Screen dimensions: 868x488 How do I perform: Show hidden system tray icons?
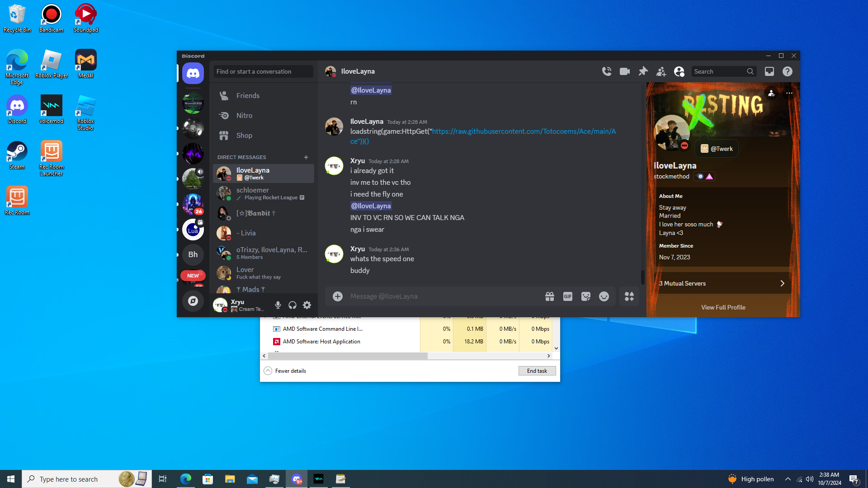pyautogui.click(x=788, y=479)
